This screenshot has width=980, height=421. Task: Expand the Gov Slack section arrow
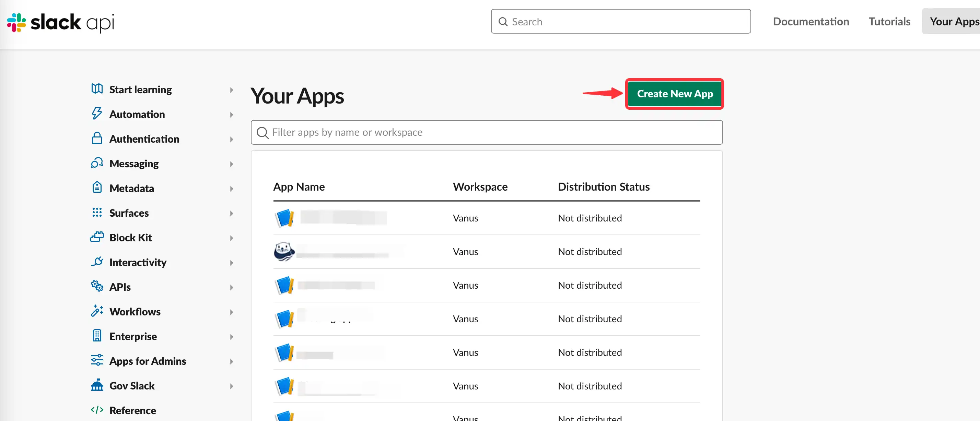(231, 386)
